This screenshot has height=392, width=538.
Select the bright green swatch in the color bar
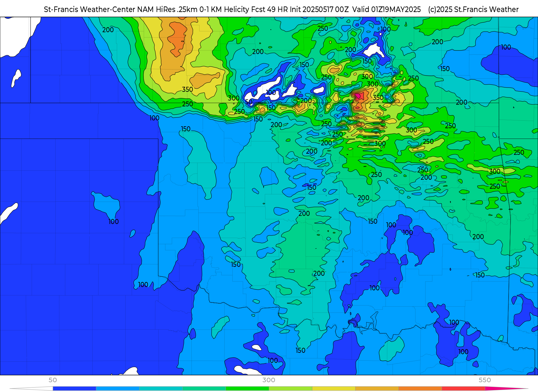pos(247,389)
